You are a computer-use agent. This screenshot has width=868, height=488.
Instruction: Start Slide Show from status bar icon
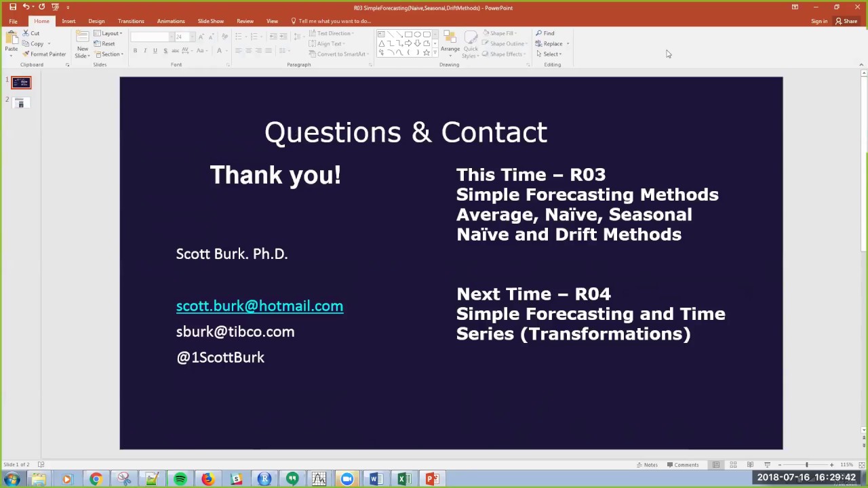tap(767, 465)
